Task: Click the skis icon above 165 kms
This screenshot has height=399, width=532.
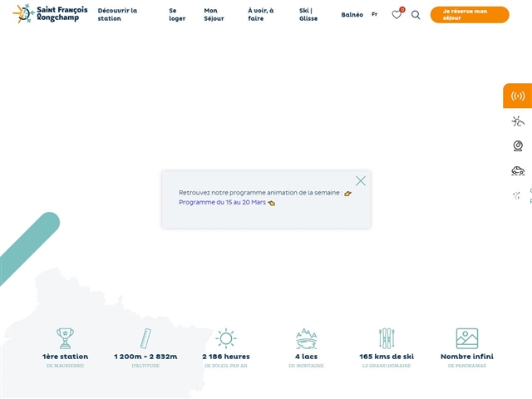Action: tap(387, 337)
